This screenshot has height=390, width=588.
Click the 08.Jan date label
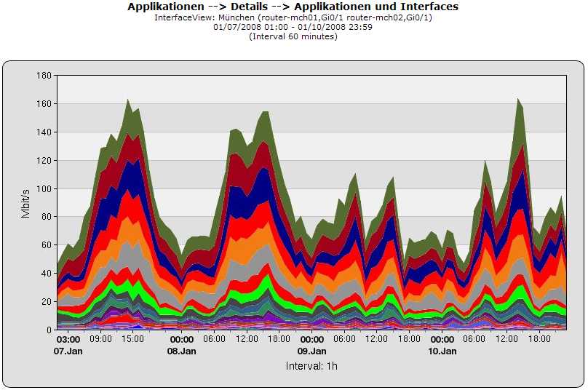click(x=182, y=351)
